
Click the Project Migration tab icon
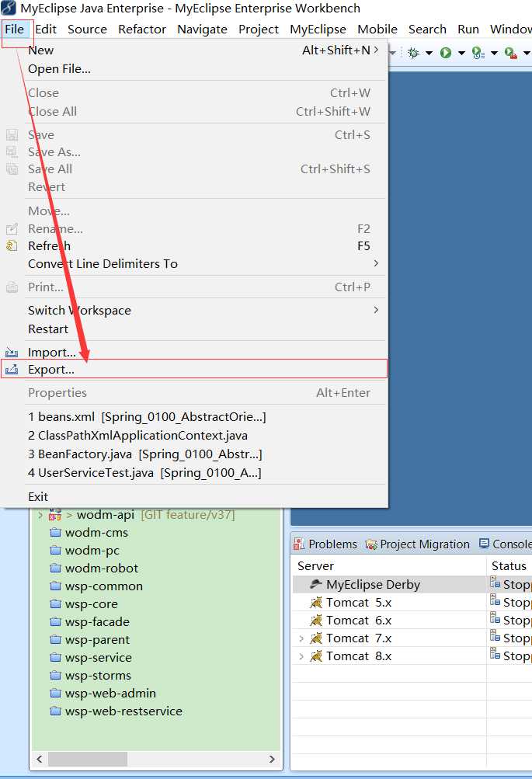tap(371, 544)
